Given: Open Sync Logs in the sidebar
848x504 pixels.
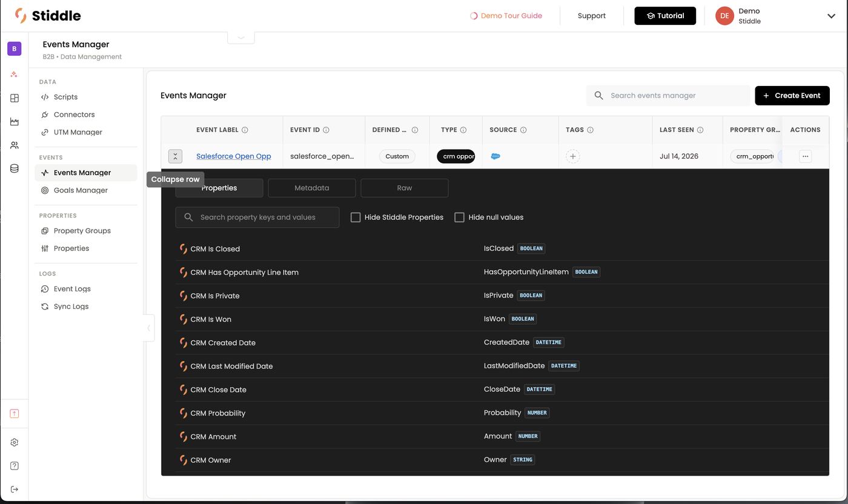Looking at the screenshot, I should (x=85, y=307).
